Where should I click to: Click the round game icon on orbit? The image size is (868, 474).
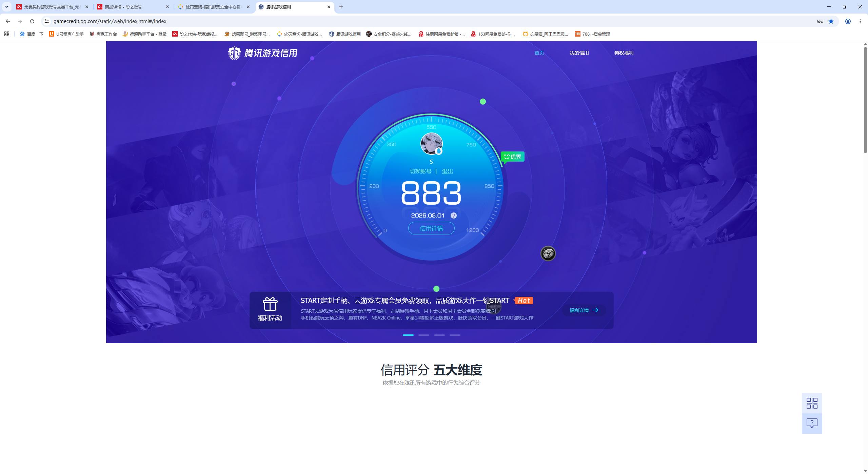point(548,253)
